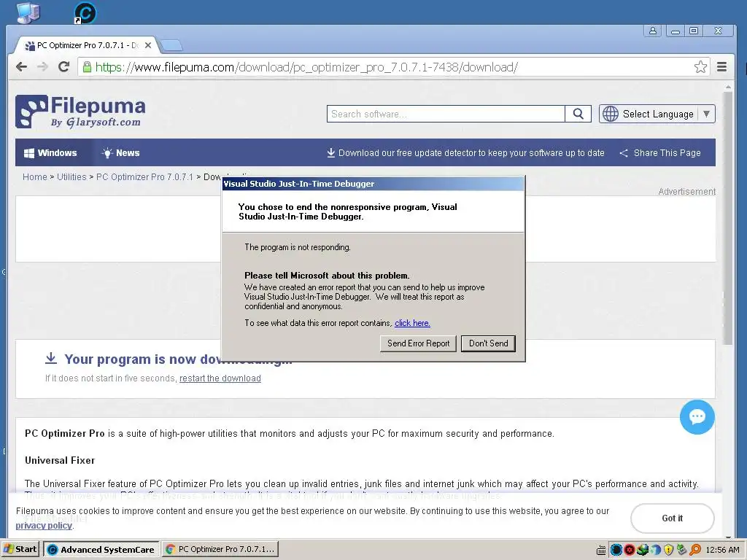The height and width of the screenshot is (560, 747).
Task: Click the browser address bar URL
Action: 306,66
